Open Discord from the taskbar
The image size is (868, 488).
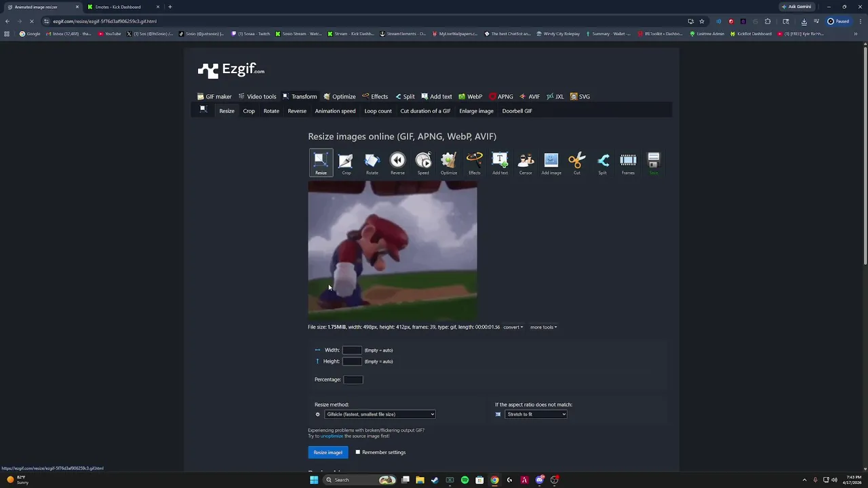pos(539,480)
